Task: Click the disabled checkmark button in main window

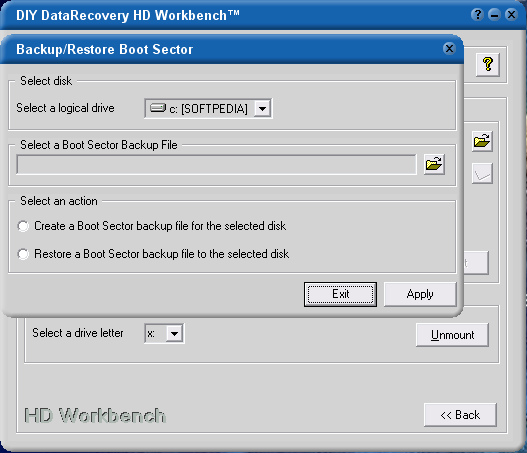Action: point(482,173)
